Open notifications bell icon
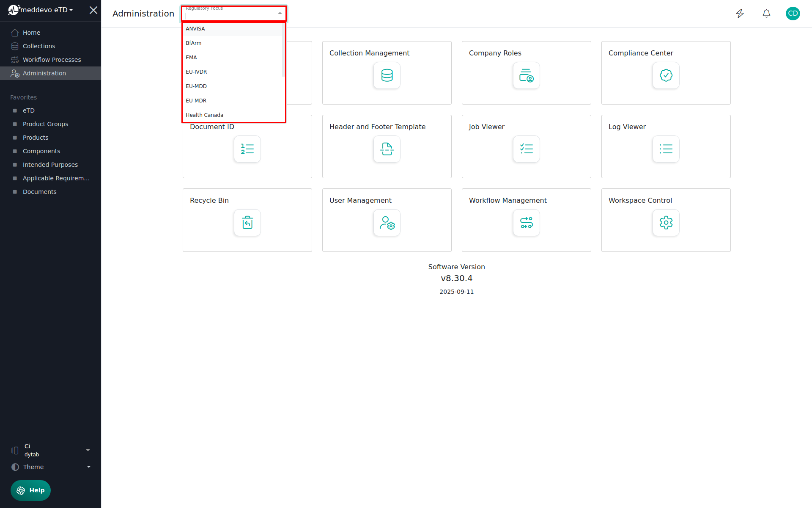 click(x=766, y=14)
